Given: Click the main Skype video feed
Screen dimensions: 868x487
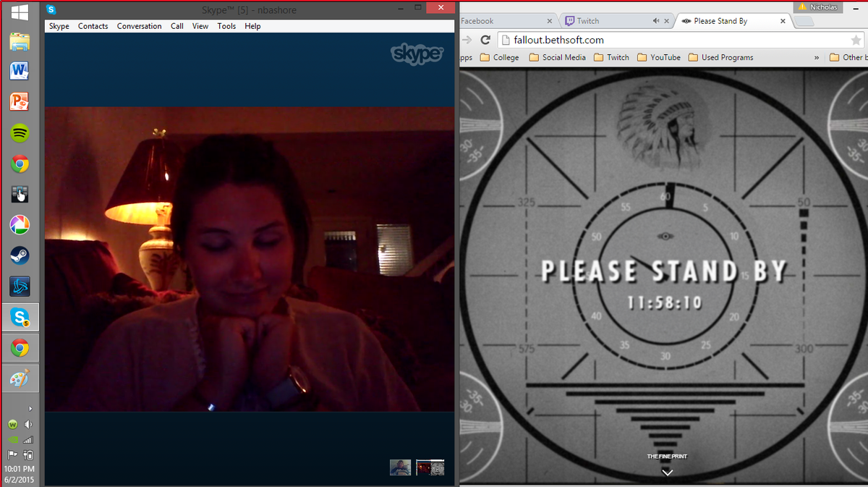Looking at the screenshot, I should [250, 259].
